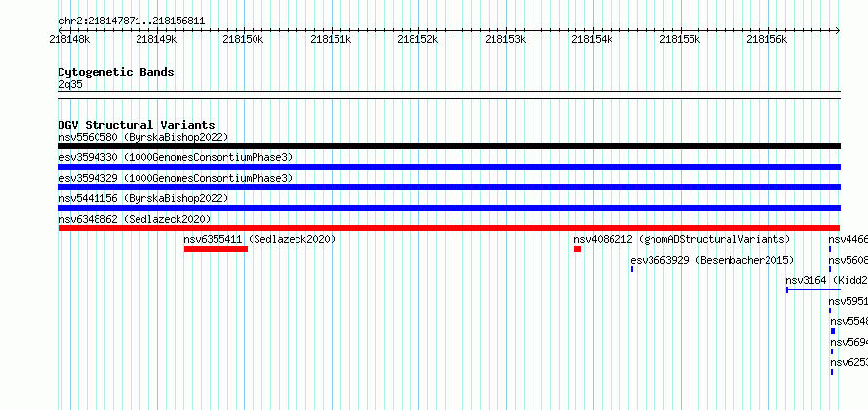Click the esv3594329 blue variant bar
The width and height of the screenshot is (868, 410).
pyautogui.click(x=449, y=187)
